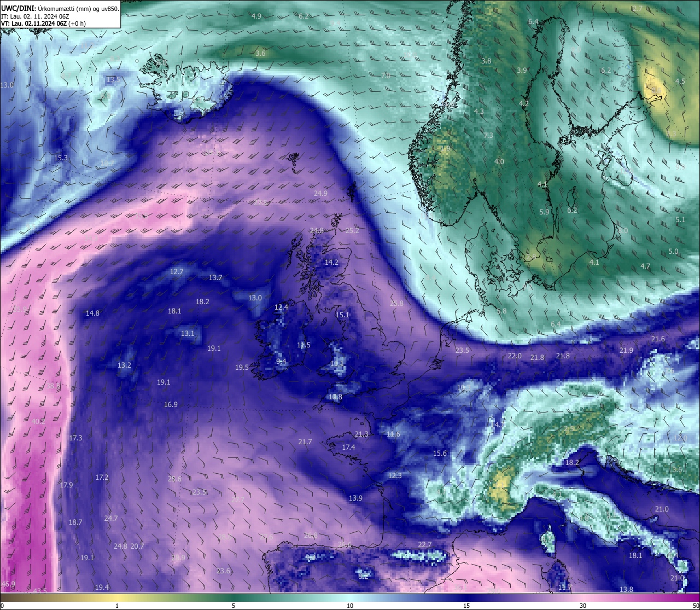Click the map value '8.2' over Spain
The width and height of the screenshot is (700, 610).
[x=363, y=577]
